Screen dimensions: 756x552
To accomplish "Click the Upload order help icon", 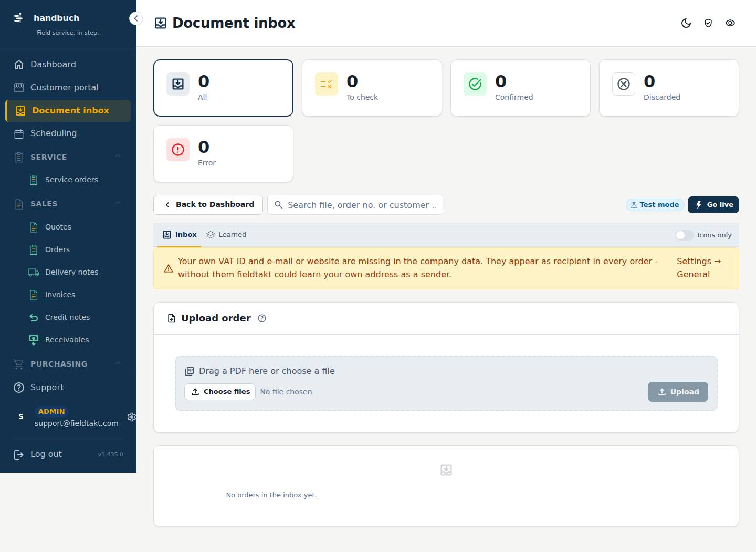I will (x=262, y=318).
